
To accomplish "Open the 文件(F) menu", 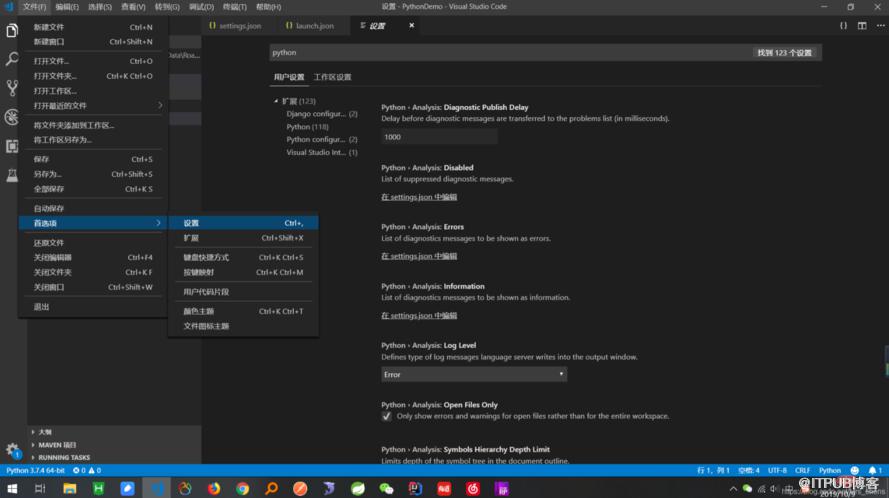I will pyautogui.click(x=35, y=7).
